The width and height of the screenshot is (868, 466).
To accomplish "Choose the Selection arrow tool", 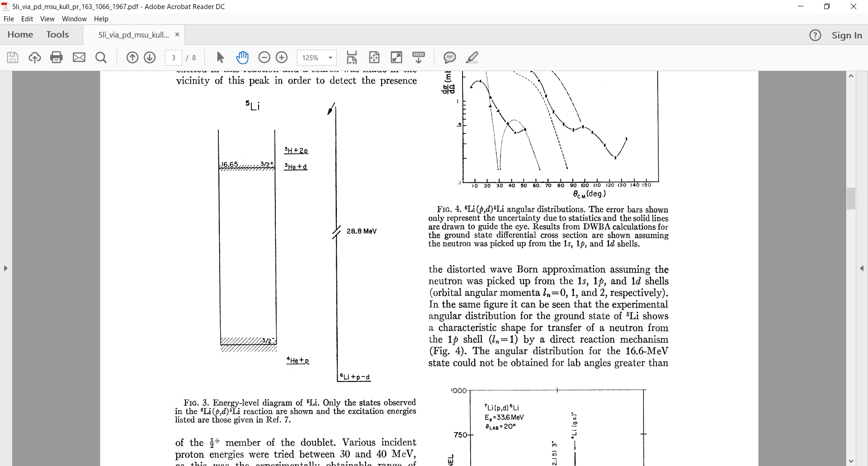I will (220, 57).
